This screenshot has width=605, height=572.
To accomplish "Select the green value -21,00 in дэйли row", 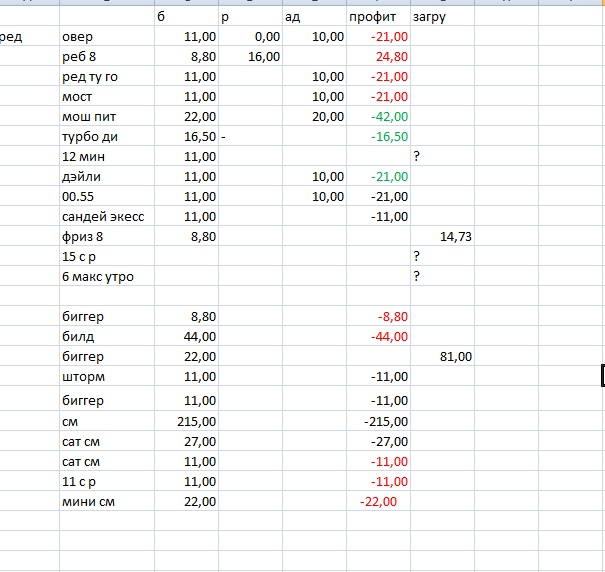I will point(389,177).
